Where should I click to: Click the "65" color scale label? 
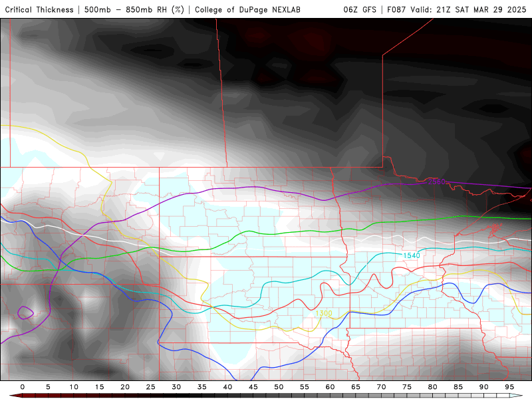click(356, 387)
